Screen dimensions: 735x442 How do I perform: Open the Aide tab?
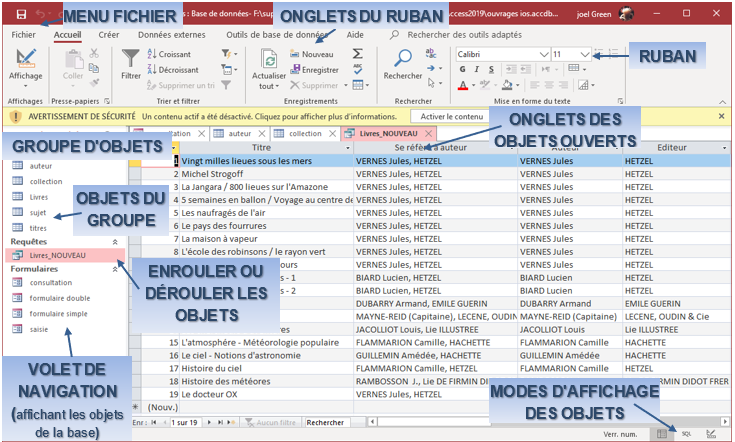[355, 35]
